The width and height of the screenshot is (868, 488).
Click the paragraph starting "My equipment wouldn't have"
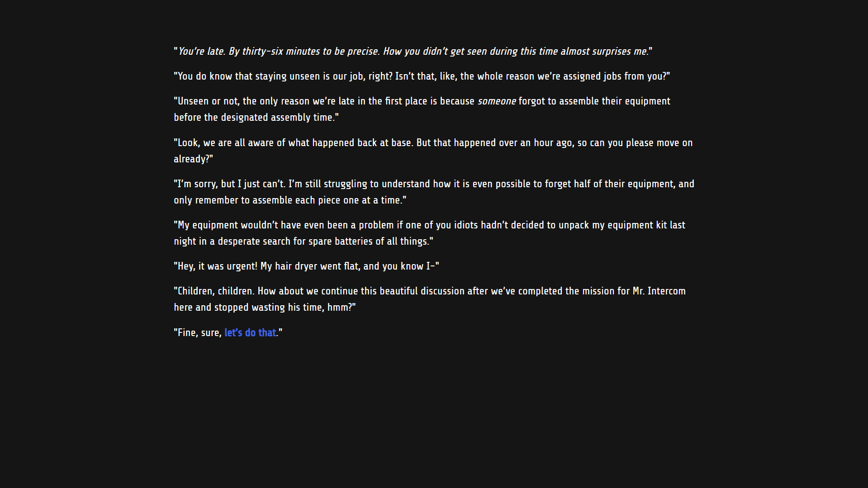430,233
